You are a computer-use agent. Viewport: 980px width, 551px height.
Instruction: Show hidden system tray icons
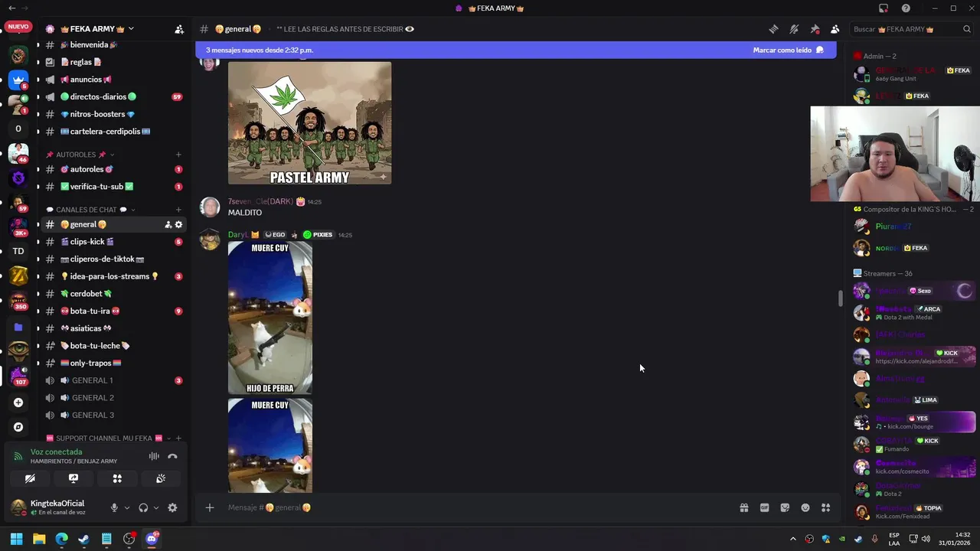[792, 539]
